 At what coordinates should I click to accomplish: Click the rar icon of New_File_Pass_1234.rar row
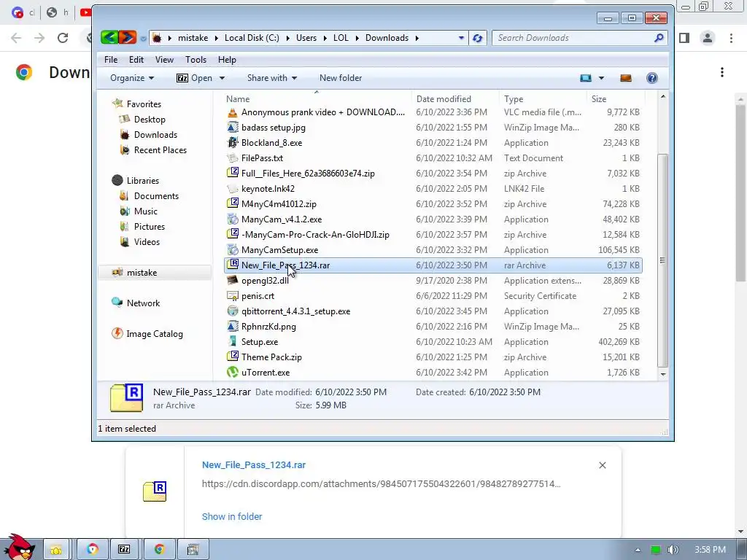pos(233,265)
